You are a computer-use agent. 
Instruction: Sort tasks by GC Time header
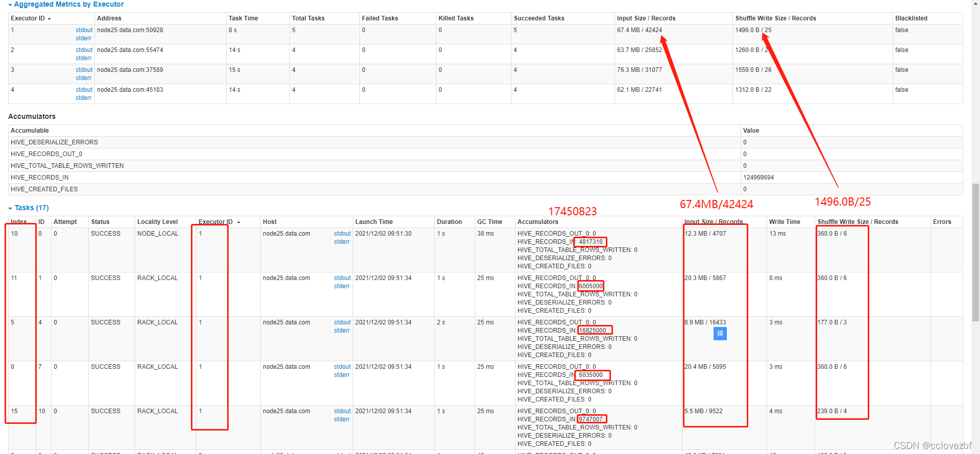tap(490, 222)
